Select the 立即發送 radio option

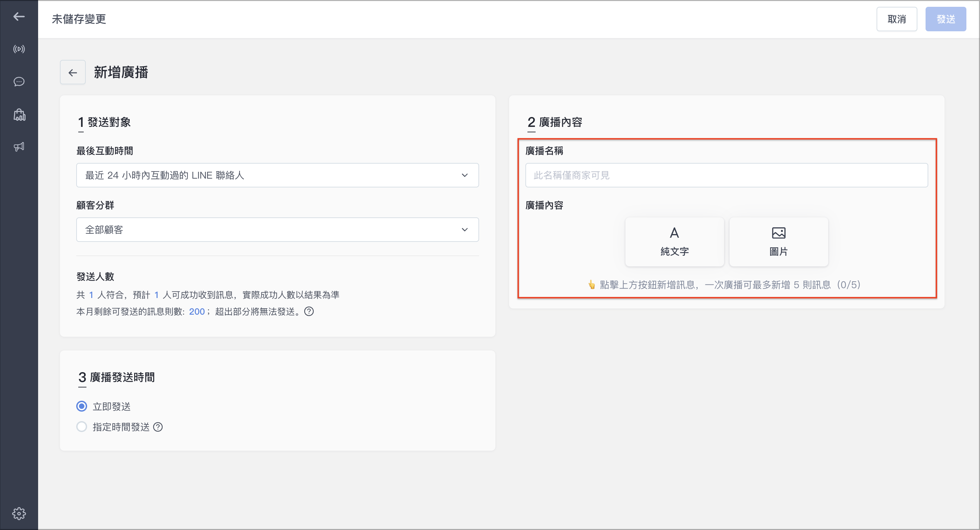coord(82,407)
